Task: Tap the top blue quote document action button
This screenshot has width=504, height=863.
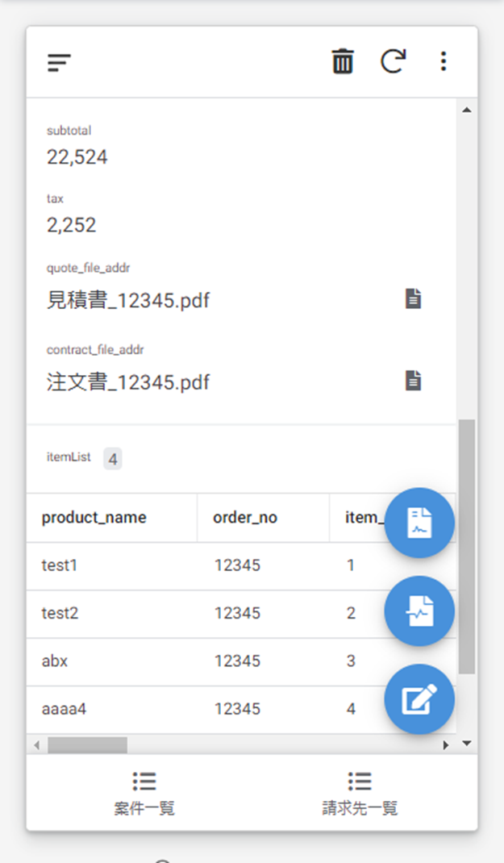Action: (x=420, y=523)
